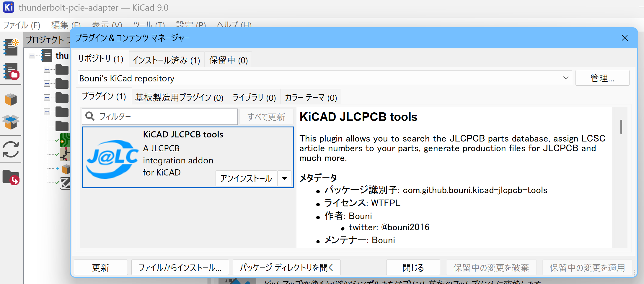Select the thu project root notebook icon
This screenshot has width=644, height=284.
(46, 55)
